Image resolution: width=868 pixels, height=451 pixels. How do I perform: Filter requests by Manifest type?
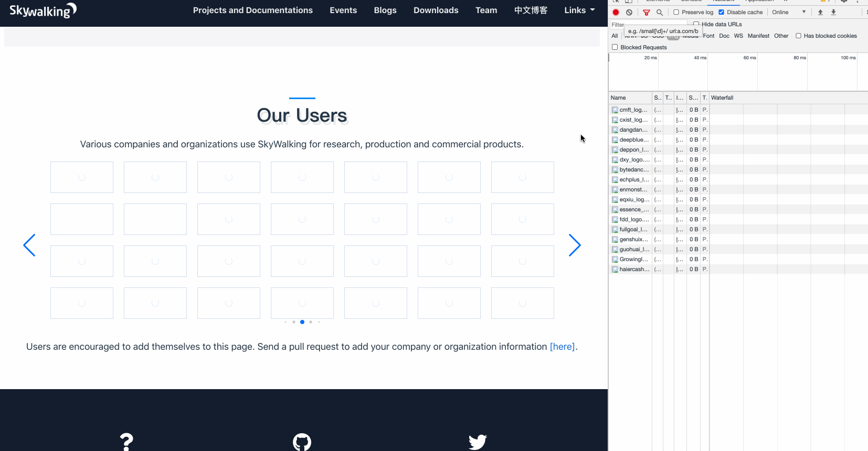click(x=759, y=36)
